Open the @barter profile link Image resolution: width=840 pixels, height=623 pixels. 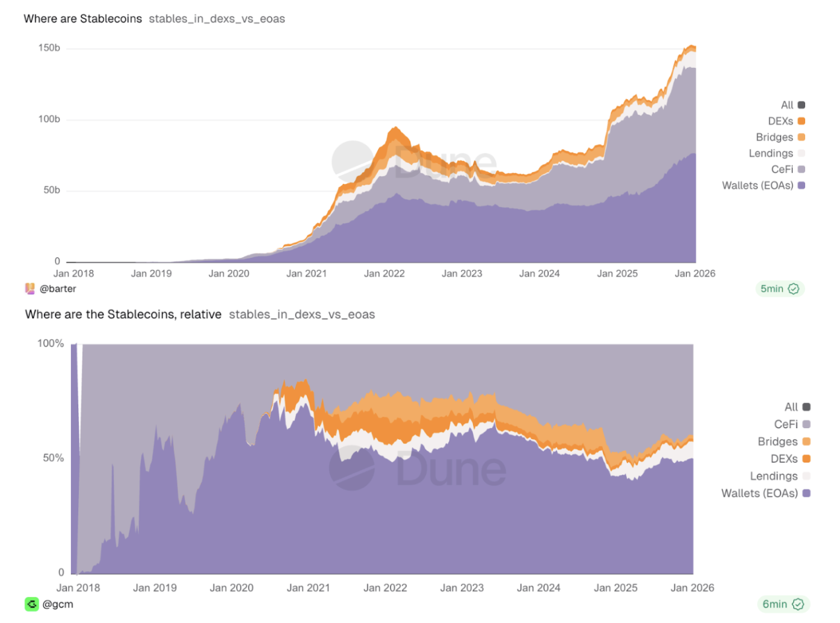(58, 289)
